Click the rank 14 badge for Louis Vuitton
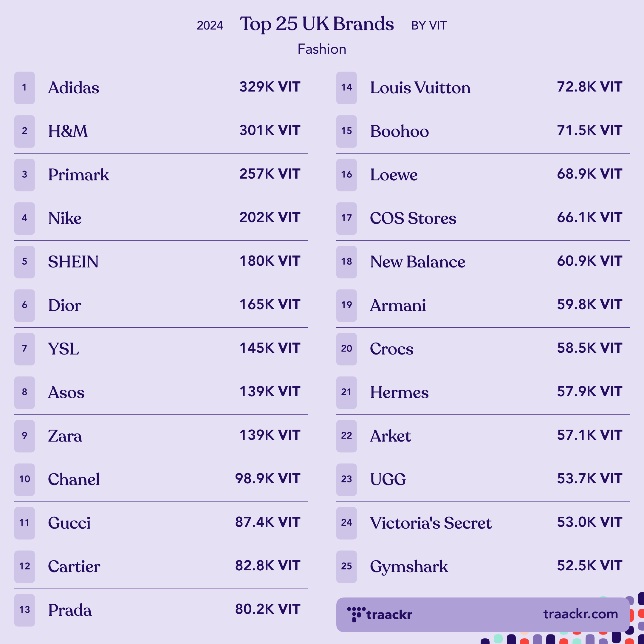The height and width of the screenshot is (644, 644). tap(346, 88)
